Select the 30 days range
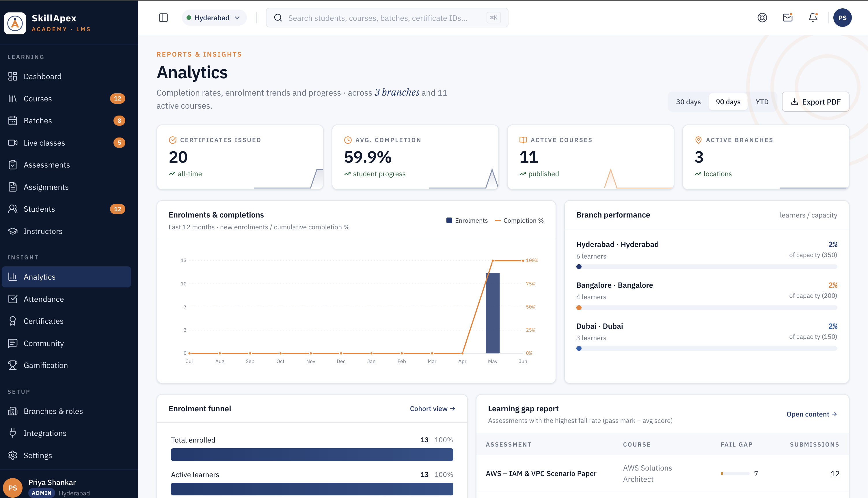Screen dimensions: 868x498 tap(688, 102)
